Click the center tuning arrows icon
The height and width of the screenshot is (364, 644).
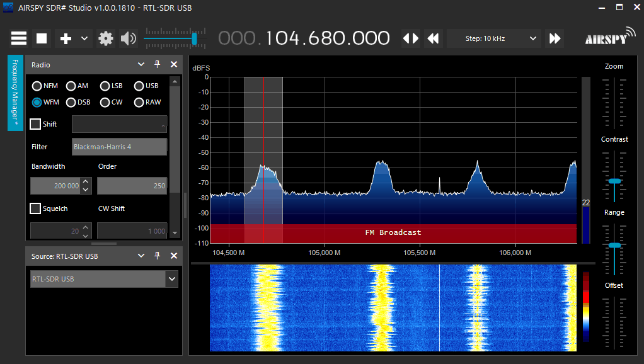(411, 38)
